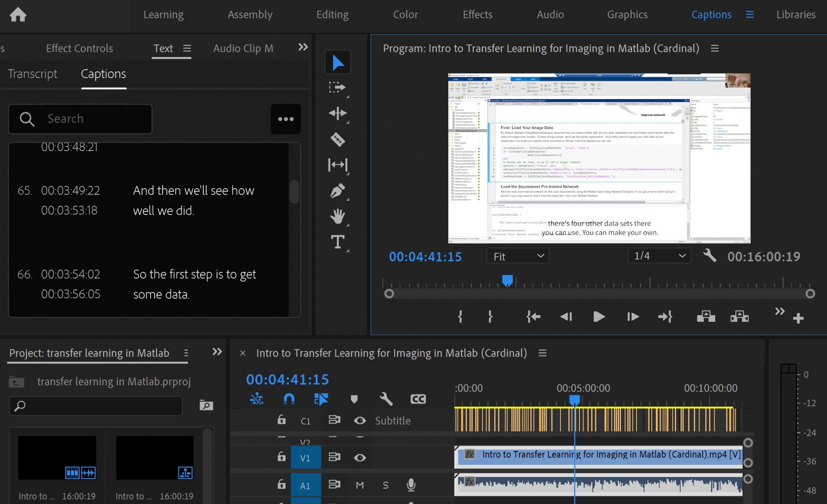The image size is (827, 504).
Task: Solo the A1 audio track
Action: pyautogui.click(x=386, y=485)
